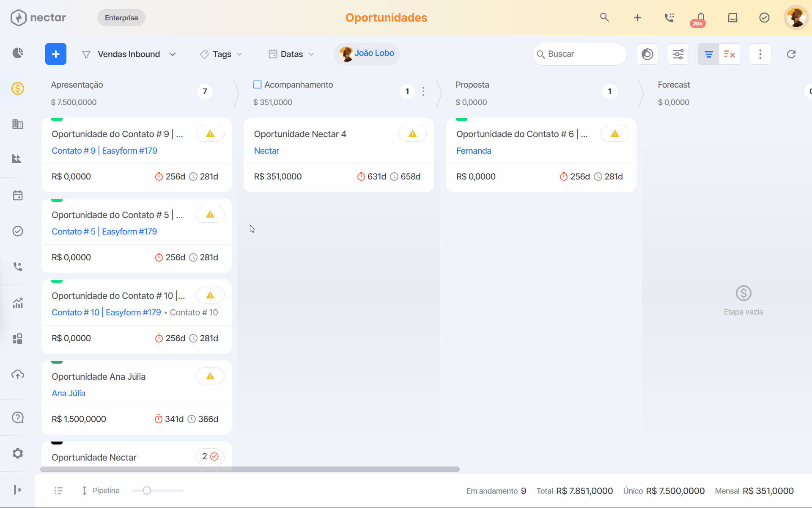Open the Datas dropdown
The height and width of the screenshot is (508, 812).
[x=291, y=54]
